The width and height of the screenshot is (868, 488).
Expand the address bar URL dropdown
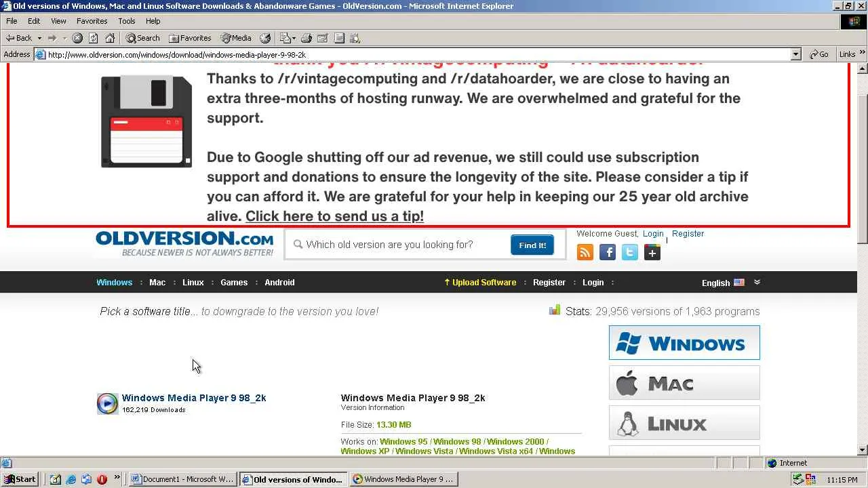[x=796, y=54]
